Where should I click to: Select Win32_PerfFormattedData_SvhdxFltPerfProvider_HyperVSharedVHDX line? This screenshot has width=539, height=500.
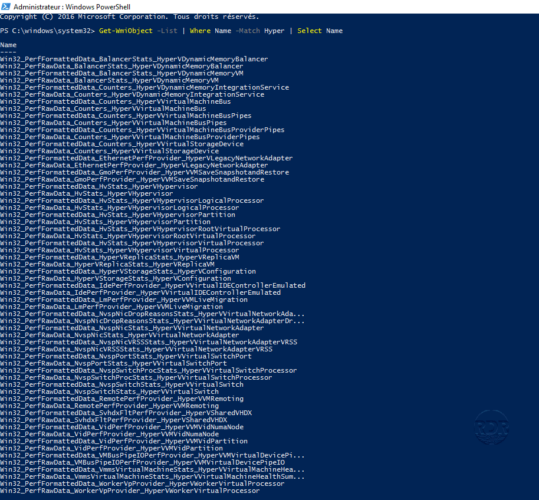coord(126,413)
